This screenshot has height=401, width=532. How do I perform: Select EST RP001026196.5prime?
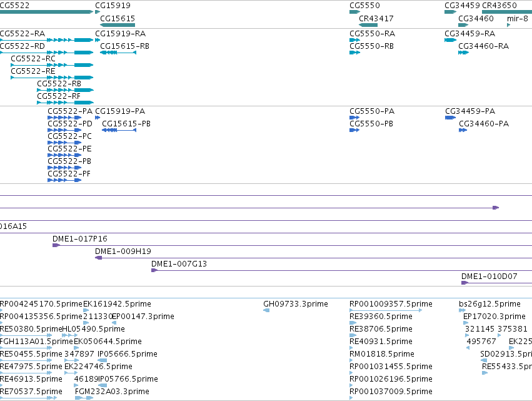coord(391,380)
